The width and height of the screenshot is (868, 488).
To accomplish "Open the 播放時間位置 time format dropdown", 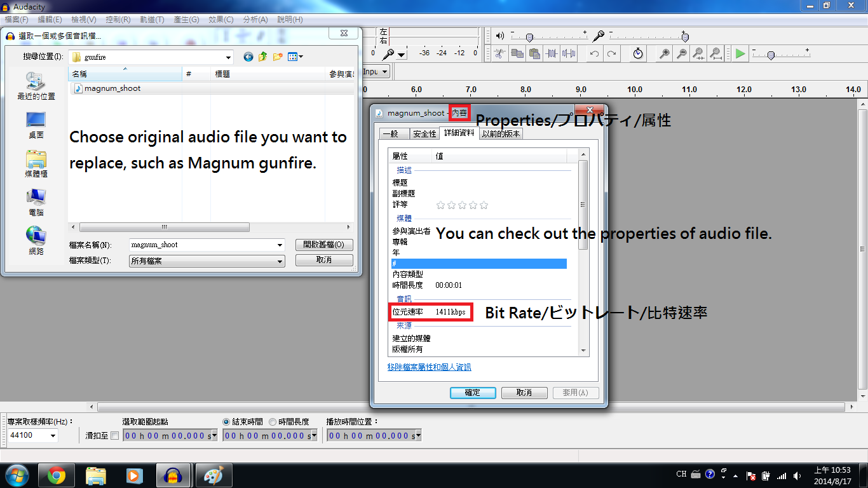I will click(x=418, y=435).
